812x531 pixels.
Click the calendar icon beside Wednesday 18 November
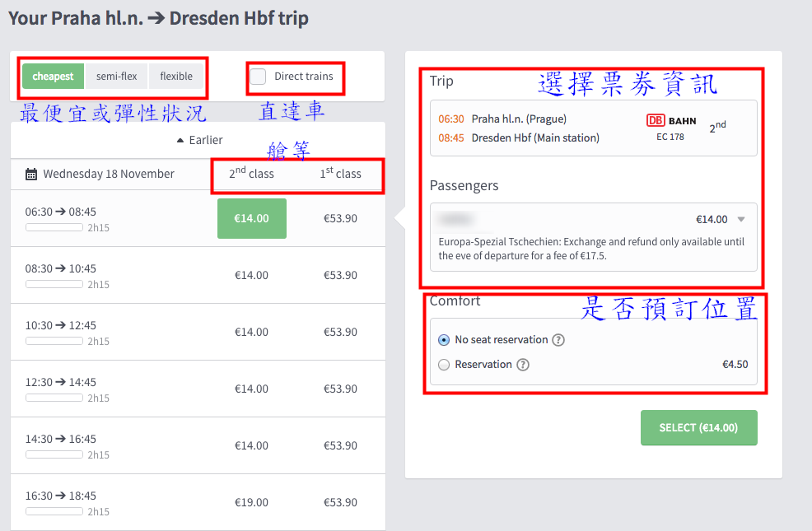(31, 174)
